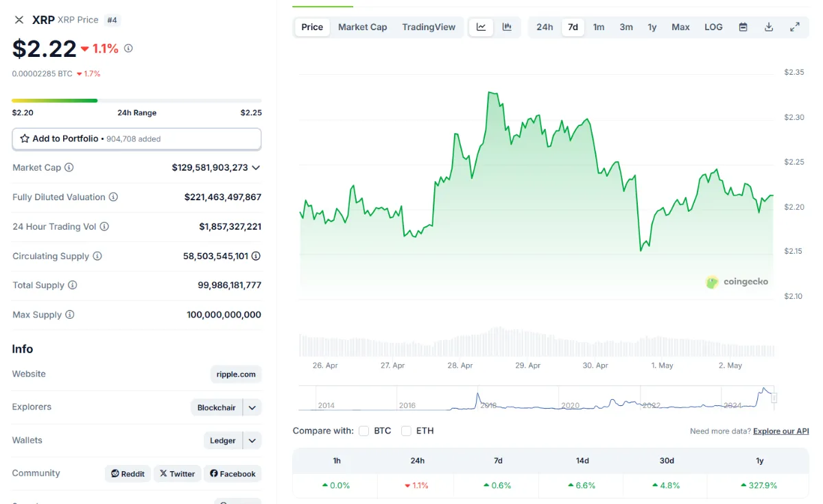Show Fully Diluted Valuation info icon

(x=113, y=197)
